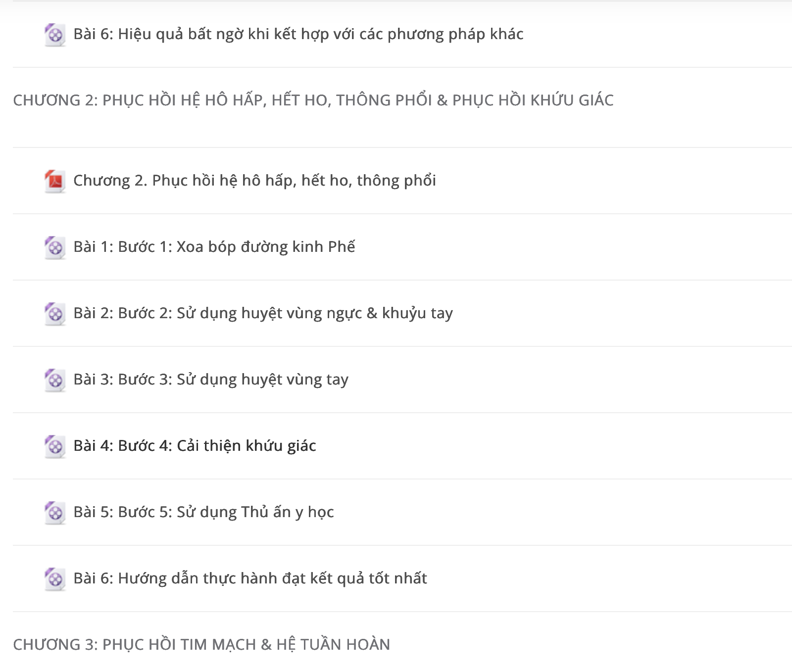
Task: Open Bài 3: Bước 3: Sử dụng huyệt vùng tay
Action: point(211,380)
